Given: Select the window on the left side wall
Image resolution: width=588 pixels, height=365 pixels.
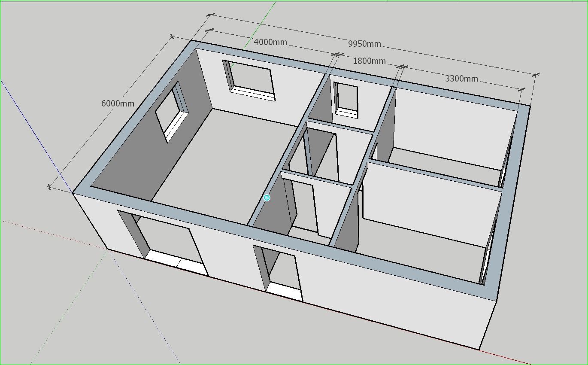Looking at the screenshot, I should [171, 112].
